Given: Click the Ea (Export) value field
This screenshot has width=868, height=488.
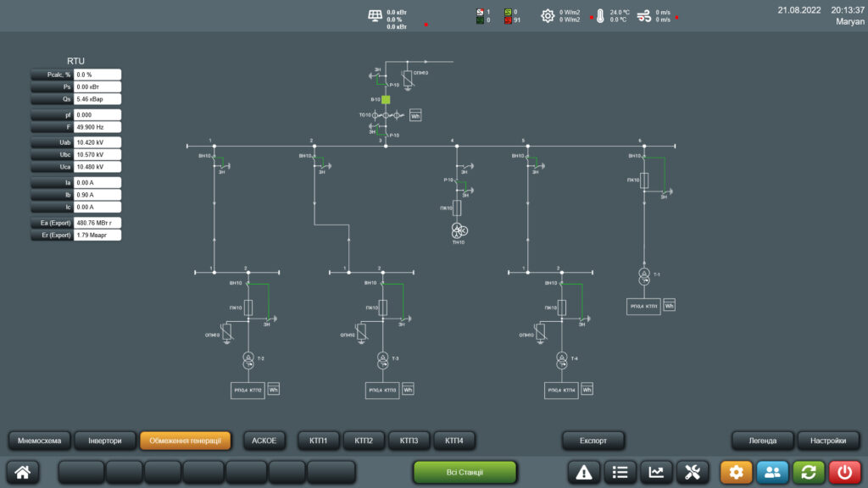Looking at the screenshot, I should 96,222.
